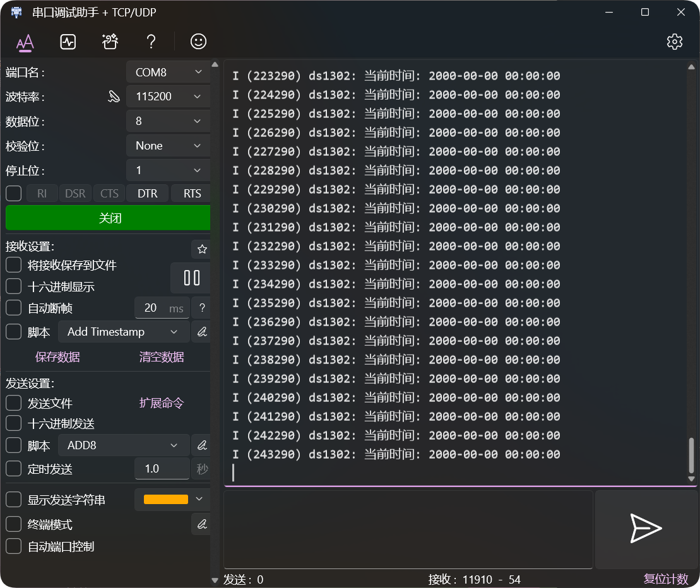Open the stop bits dropdown showing 1
This screenshot has height=588, width=700.
point(169,170)
